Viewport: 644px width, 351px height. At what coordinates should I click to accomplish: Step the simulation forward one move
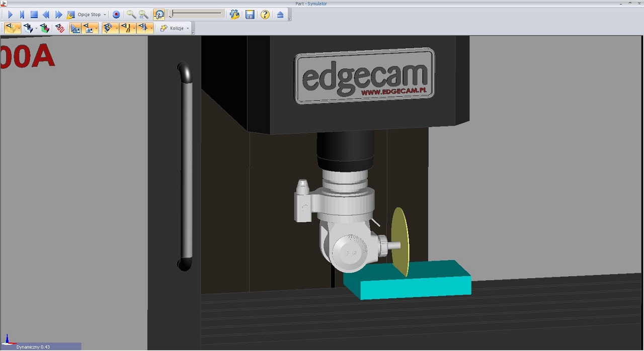[x=22, y=15]
